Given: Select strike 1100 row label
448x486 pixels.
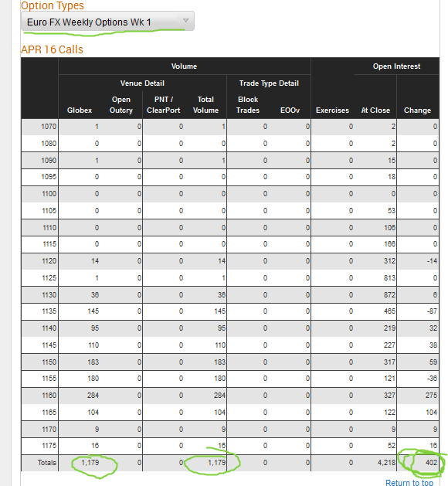Looking at the screenshot, I should 49,194.
